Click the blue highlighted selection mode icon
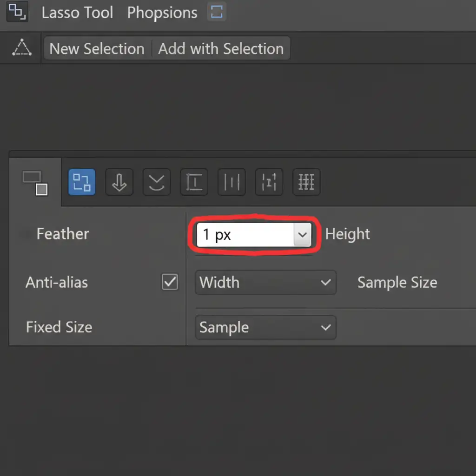The height and width of the screenshot is (476, 476). (82, 181)
